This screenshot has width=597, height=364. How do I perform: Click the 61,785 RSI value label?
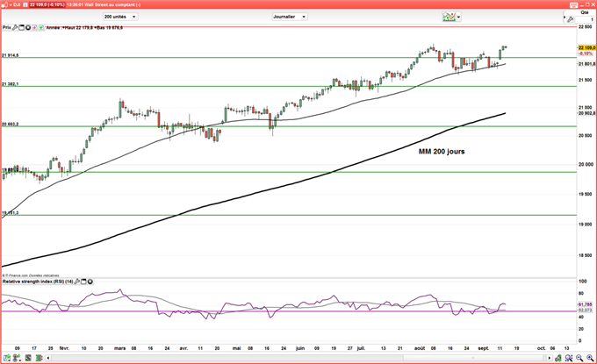(x=586, y=304)
